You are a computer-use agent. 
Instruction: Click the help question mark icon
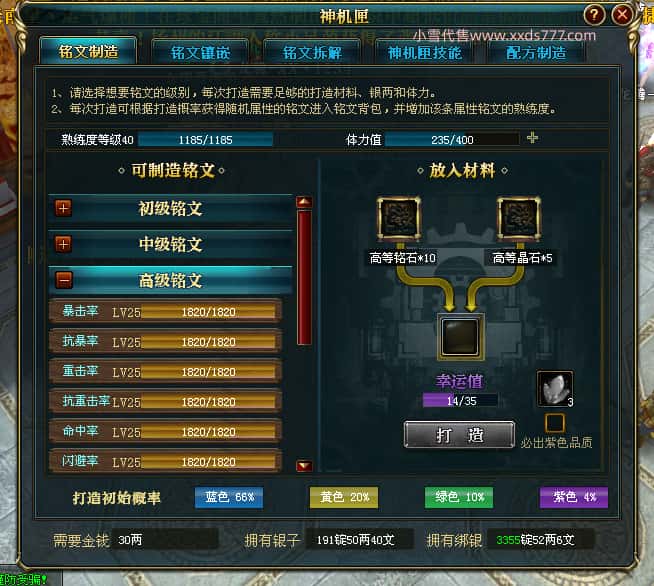point(594,15)
